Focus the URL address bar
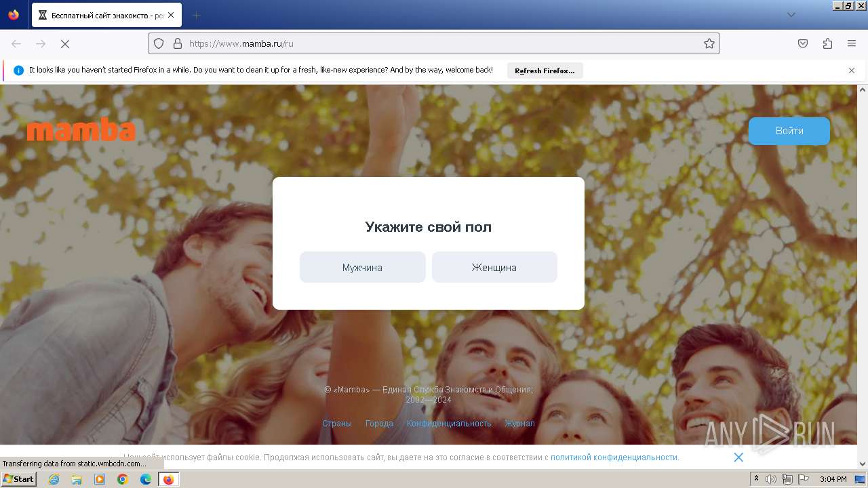Screen dimensions: 868x488 (434, 43)
